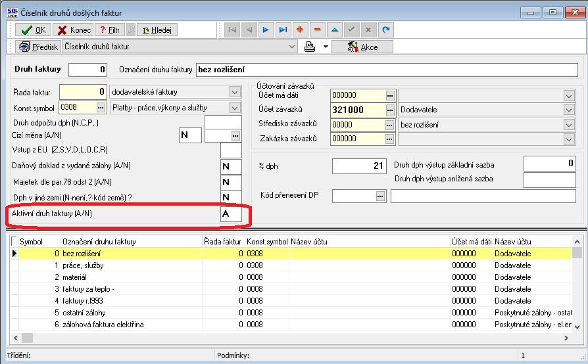Click the Účet má dáti column header
588x364 pixels.
(472, 242)
